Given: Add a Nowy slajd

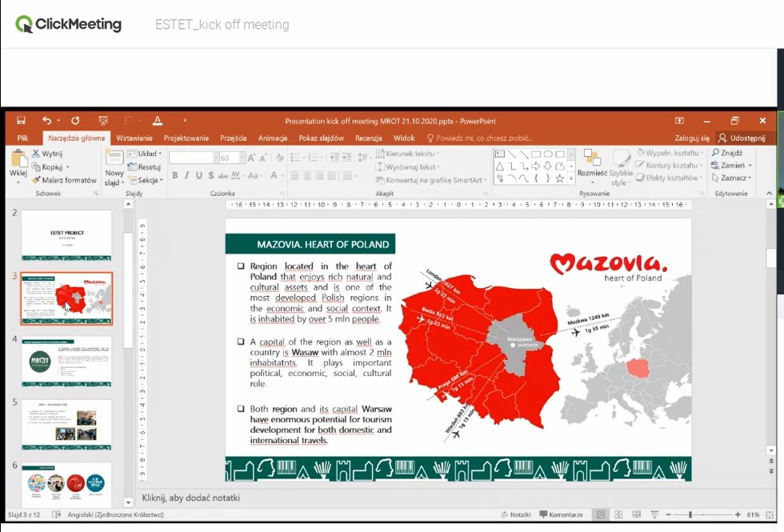Looking at the screenshot, I should (114, 168).
